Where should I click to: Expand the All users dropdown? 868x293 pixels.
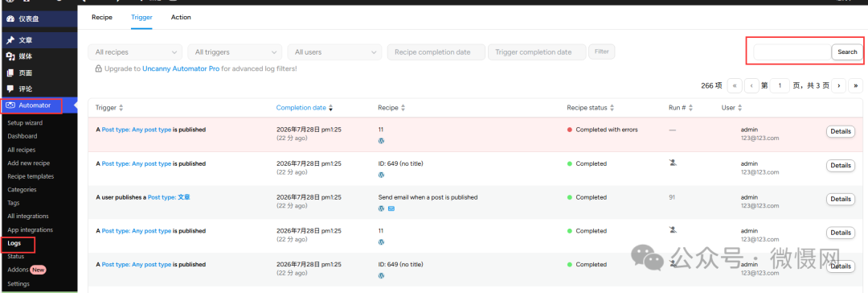click(334, 52)
